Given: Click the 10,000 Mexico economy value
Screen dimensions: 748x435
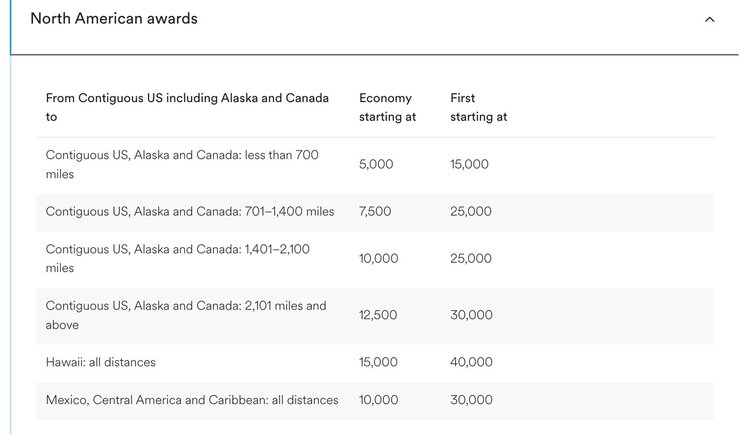Looking at the screenshot, I should point(378,400).
